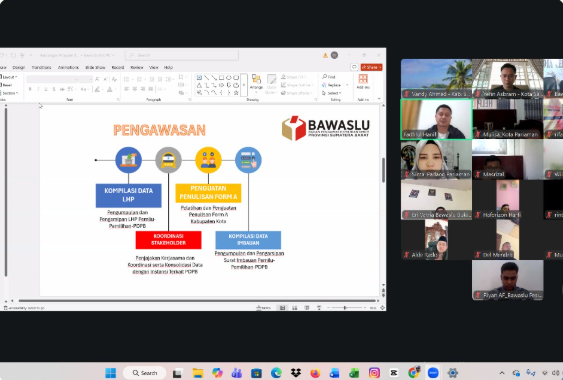Fit slide to current window icon
The image size is (563, 380).
382,308
